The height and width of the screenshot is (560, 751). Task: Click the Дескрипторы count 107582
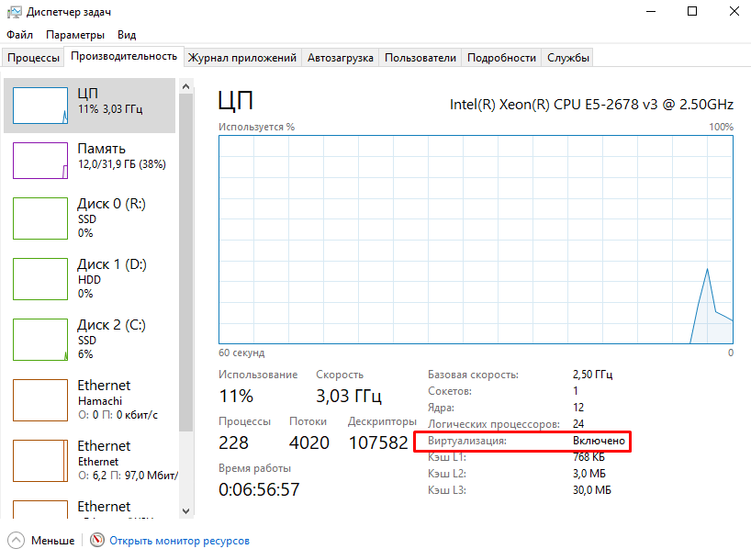378,442
